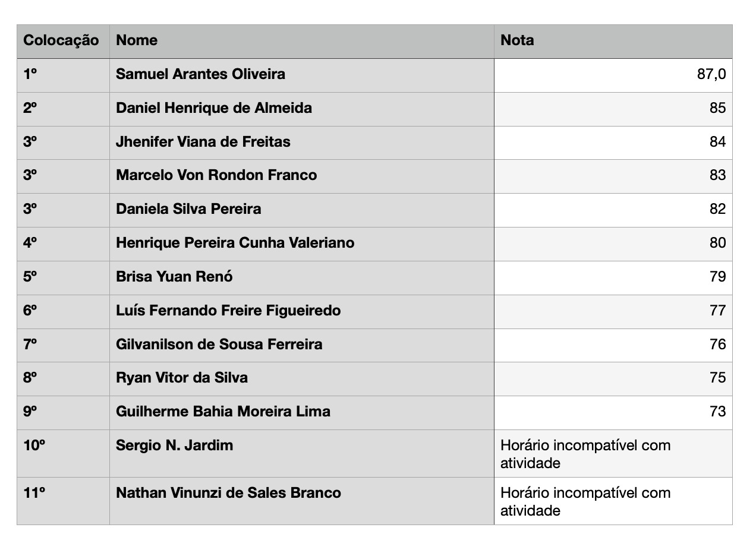This screenshot has width=756, height=556.
Task: Click the score 80 cell
Action: point(717,243)
